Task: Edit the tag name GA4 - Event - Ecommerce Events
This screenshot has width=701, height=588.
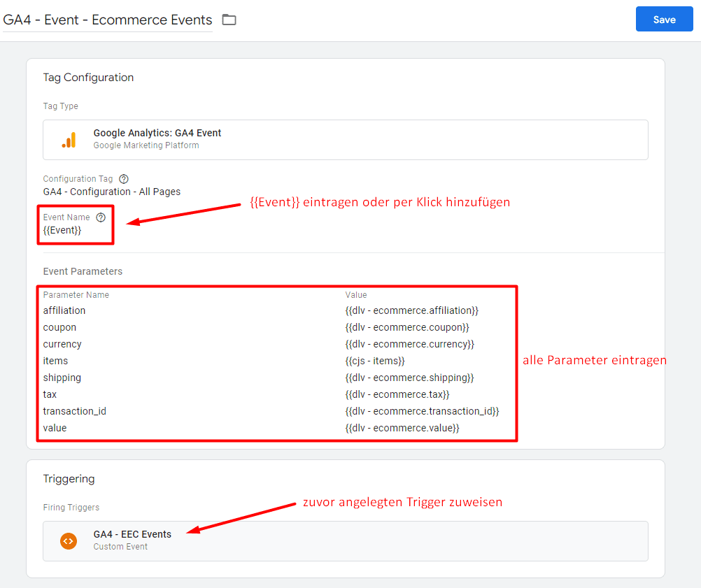Action: tap(107, 20)
